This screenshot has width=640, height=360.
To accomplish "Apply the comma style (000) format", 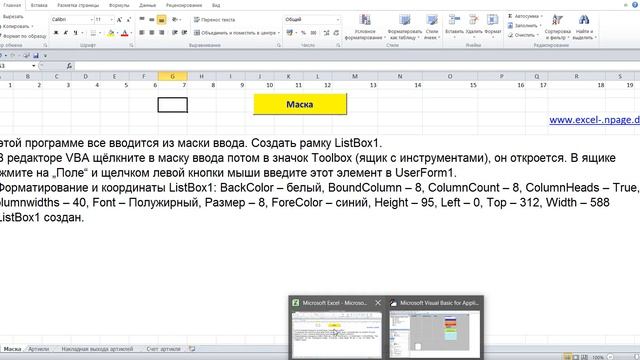I will [313, 33].
